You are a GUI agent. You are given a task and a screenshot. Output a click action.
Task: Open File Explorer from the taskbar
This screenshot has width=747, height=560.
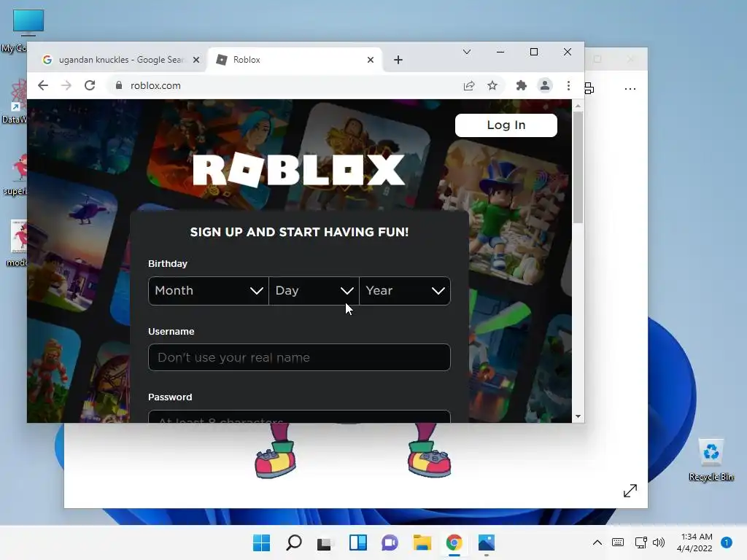click(x=422, y=542)
